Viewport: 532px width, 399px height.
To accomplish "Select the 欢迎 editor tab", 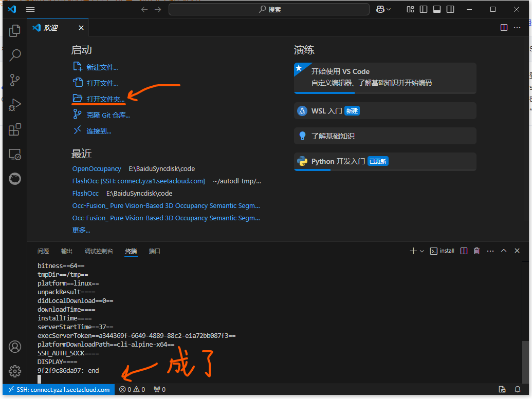I will click(x=59, y=28).
